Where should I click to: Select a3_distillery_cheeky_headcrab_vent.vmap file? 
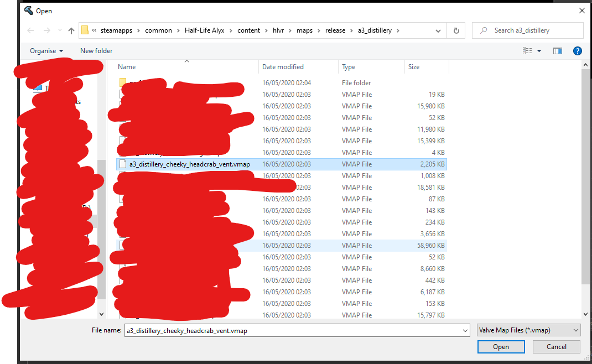click(282, 164)
